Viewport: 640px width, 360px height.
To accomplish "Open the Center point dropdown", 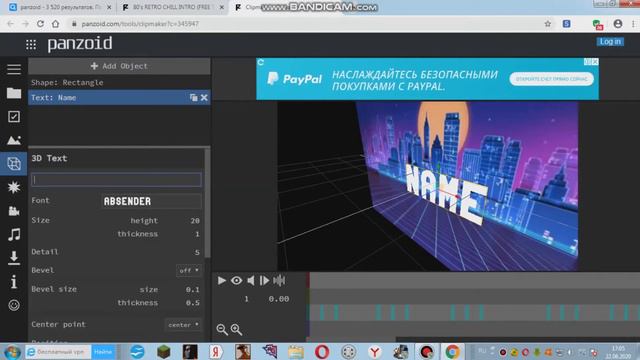I will (183, 325).
